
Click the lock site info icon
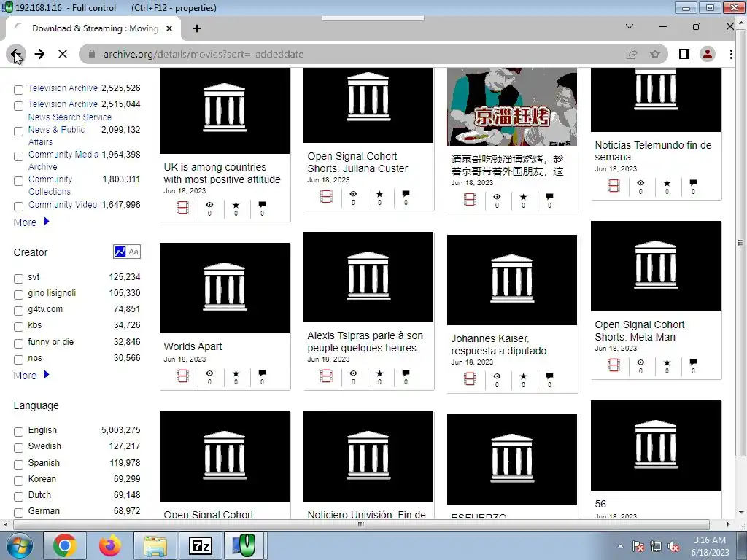pos(92,54)
